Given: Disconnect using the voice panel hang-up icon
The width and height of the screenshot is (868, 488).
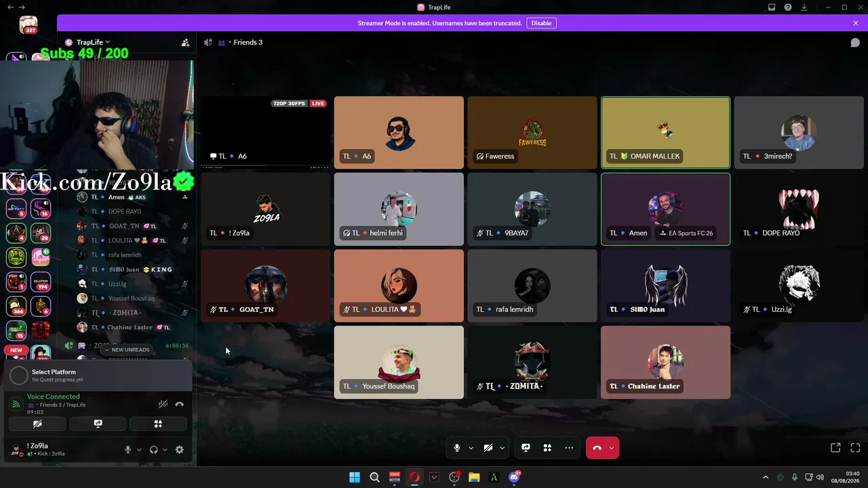Looking at the screenshot, I should pyautogui.click(x=179, y=404).
